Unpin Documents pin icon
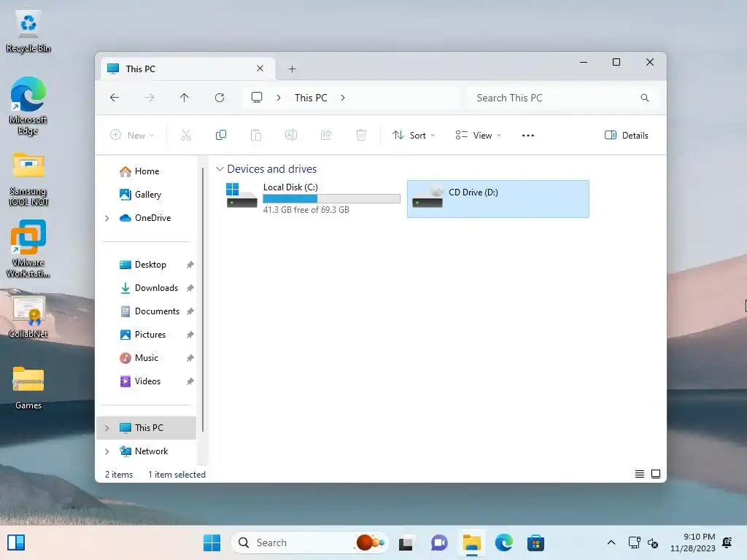The image size is (747, 560). point(190,311)
